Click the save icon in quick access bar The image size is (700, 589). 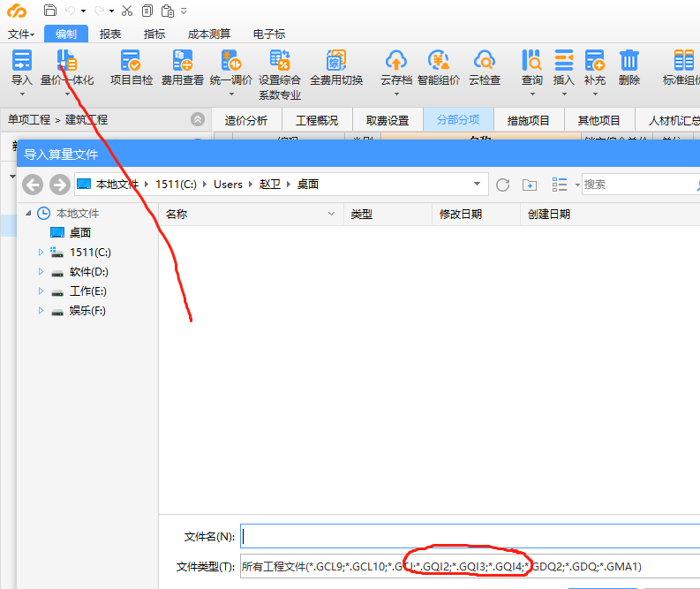(x=50, y=11)
